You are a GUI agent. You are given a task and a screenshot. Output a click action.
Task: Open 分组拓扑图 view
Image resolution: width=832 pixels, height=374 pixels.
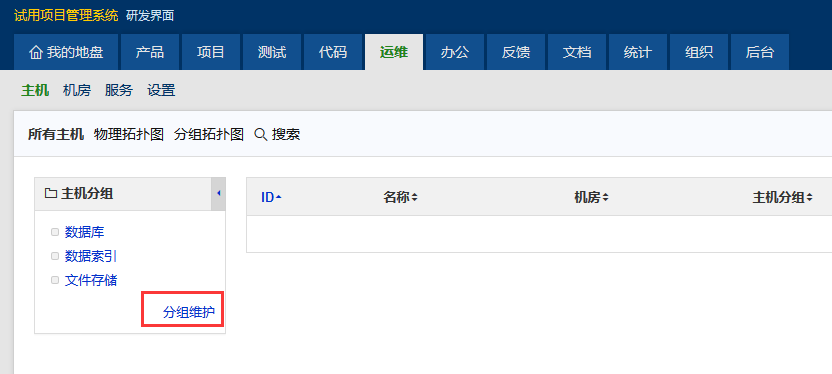[x=209, y=134]
